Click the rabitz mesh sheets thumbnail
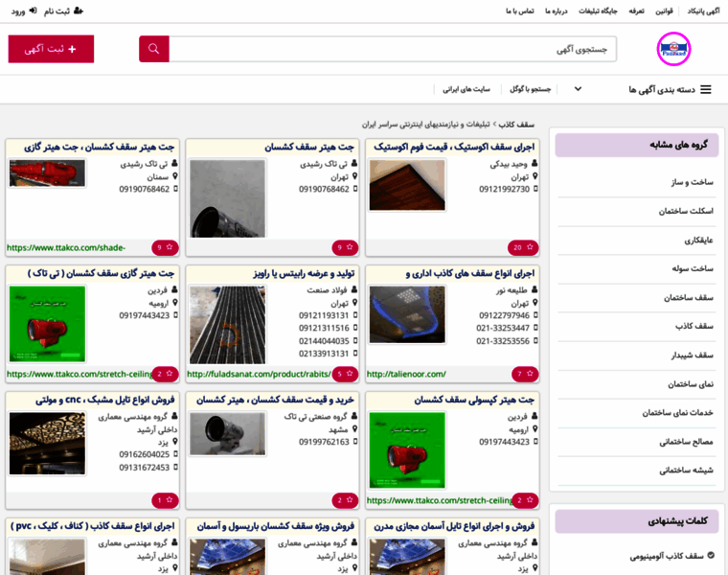The width and height of the screenshot is (728, 575). pyautogui.click(x=228, y=325)
